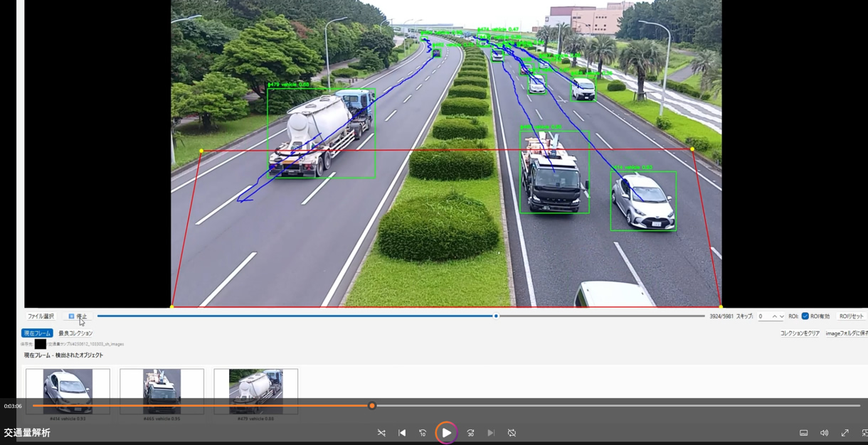
Task: Click the 停止 button
Action: (78, 316)
